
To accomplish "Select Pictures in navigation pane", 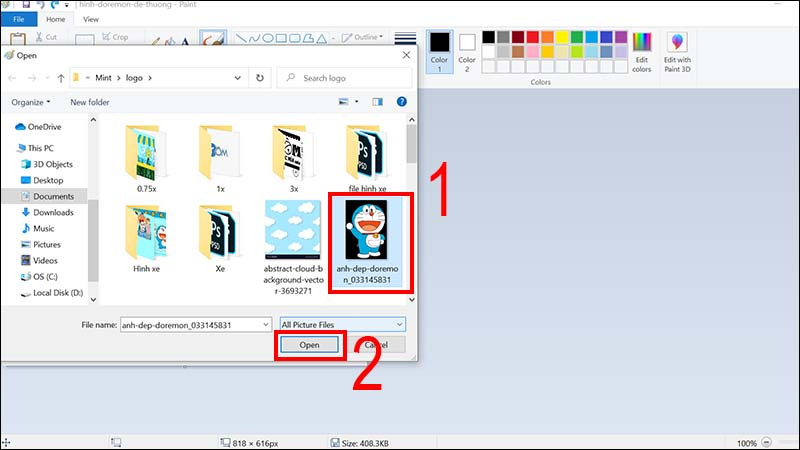I will pyautogui.click(x=40, y=244).
